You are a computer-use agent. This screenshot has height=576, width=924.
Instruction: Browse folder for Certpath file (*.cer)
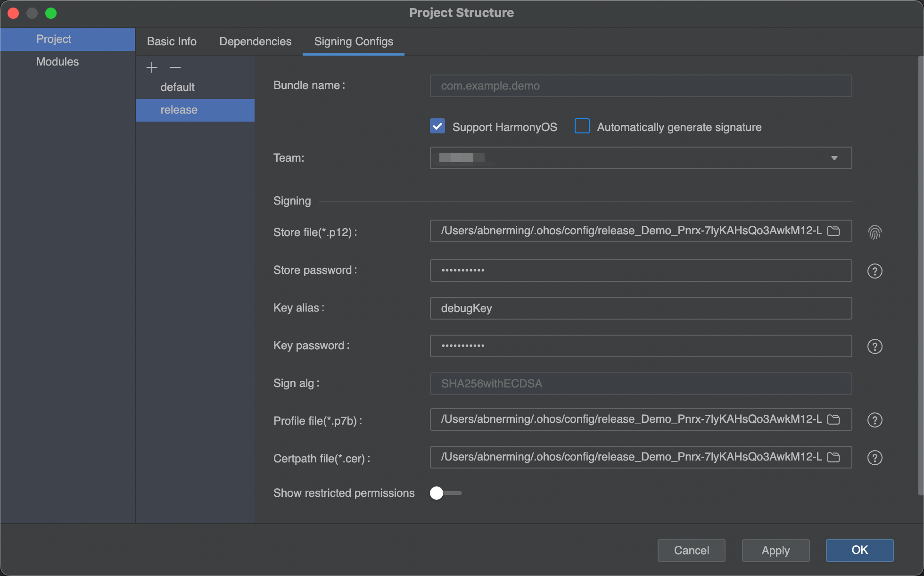[x=833, y=457]
